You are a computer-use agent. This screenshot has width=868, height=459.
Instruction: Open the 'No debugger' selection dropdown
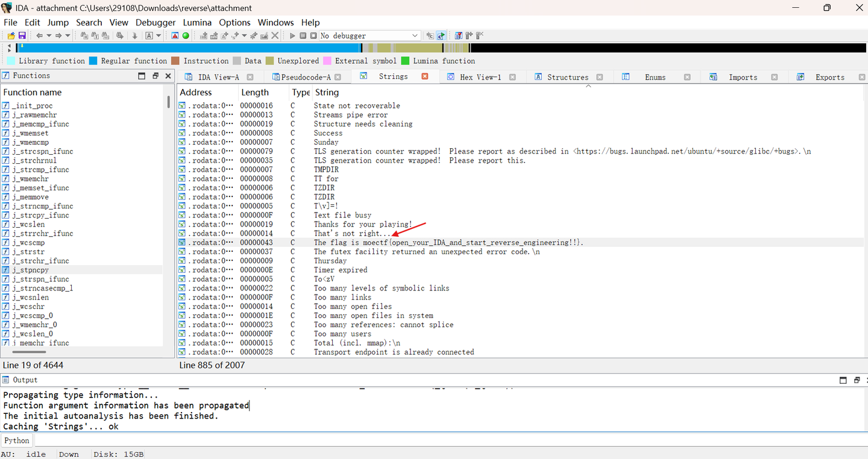pos(370,36)
